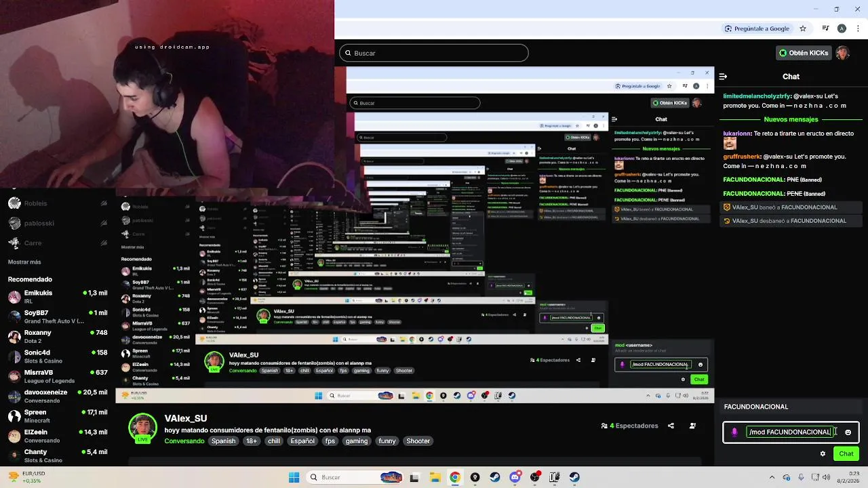Click VAlex_SU streamer avatar with LIVE badge

coord(143,428)
